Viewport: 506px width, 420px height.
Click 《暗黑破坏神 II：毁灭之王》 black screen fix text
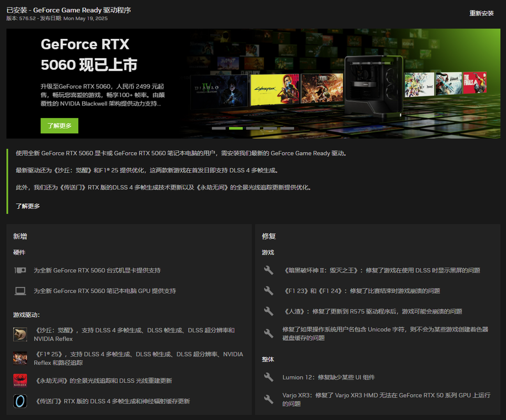click(381, 270)
